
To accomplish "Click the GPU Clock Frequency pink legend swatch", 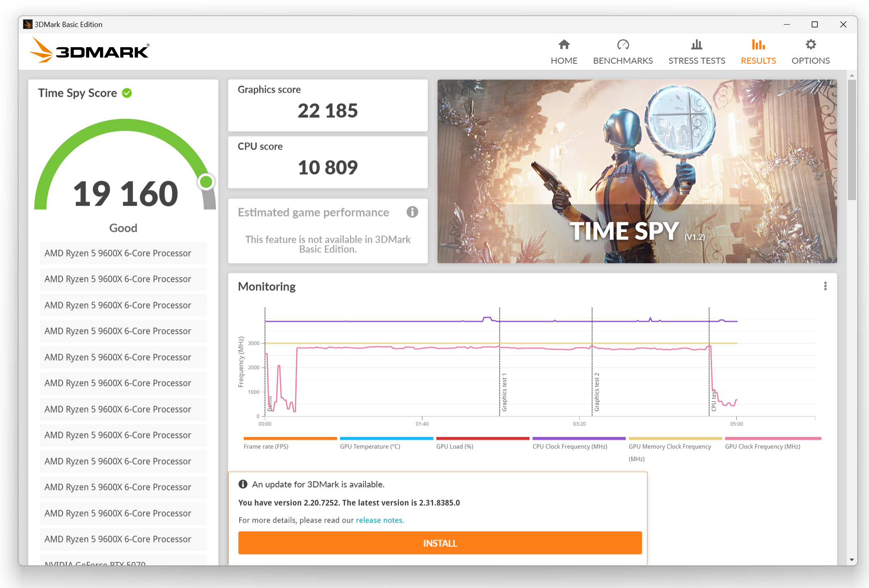I will [773, 438].
